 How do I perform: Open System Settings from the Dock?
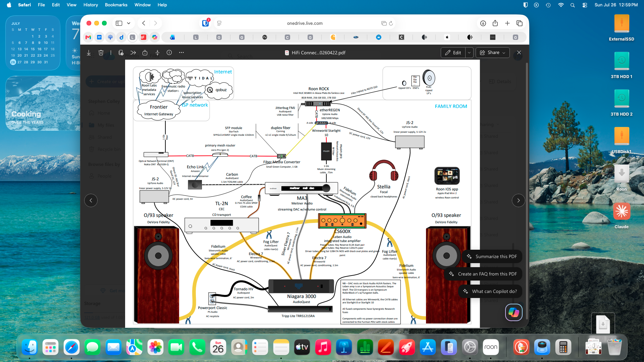pos(470,348)
